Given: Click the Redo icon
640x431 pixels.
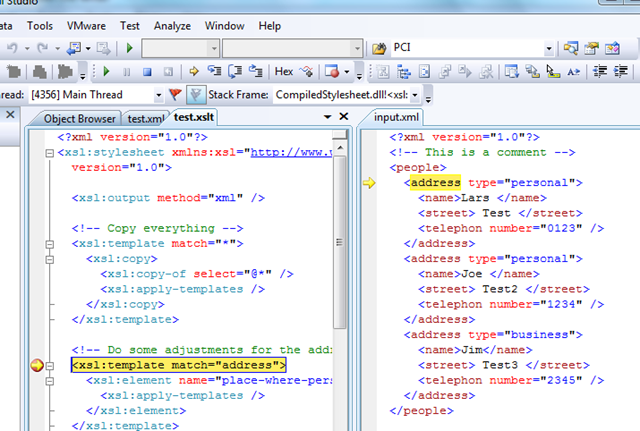Looking at the screenshot, I should pos(43,48).
